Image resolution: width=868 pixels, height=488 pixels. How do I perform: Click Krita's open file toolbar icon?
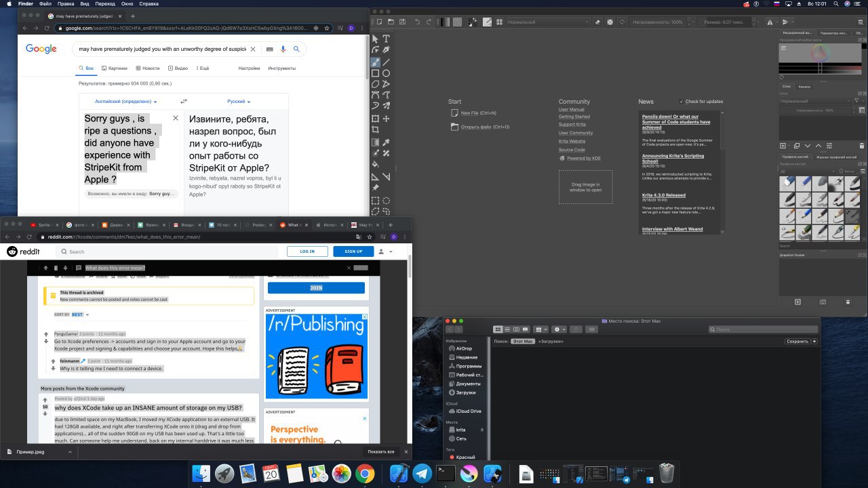click(391, 22)
